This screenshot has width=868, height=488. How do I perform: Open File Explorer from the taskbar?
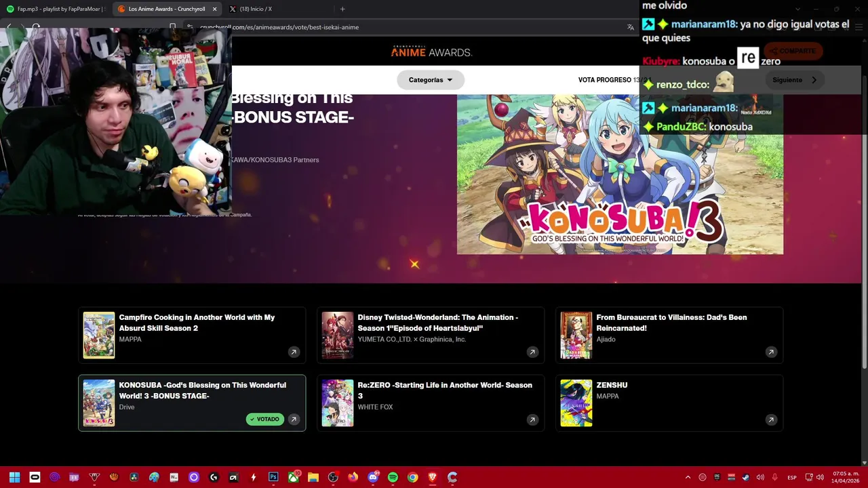tap(313, 477)
